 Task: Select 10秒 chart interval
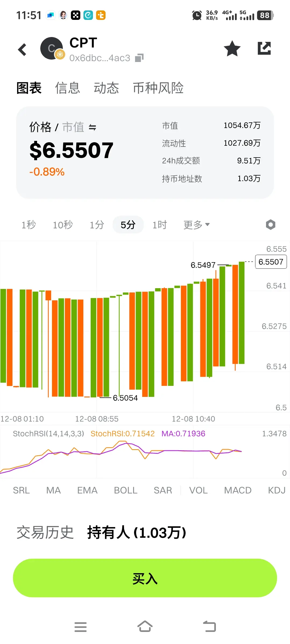pyautogui.click(x=63, y=225)
